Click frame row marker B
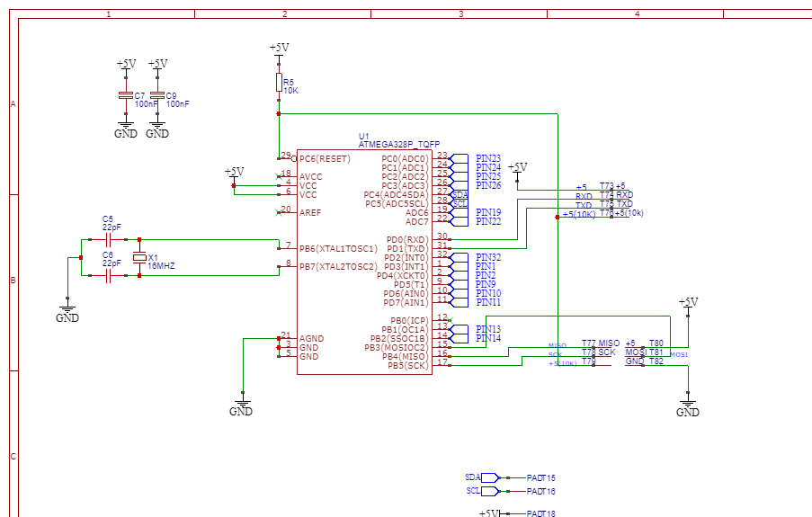The height and width of the screenshot is (517, 812). point(13,281)
